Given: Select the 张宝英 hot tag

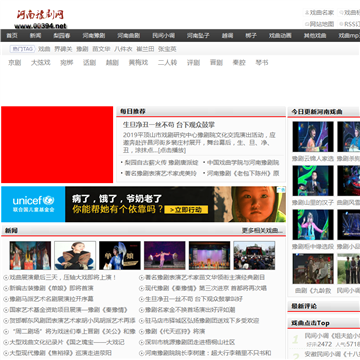Looking at the screenshot, I should click(x=167, y=49).
